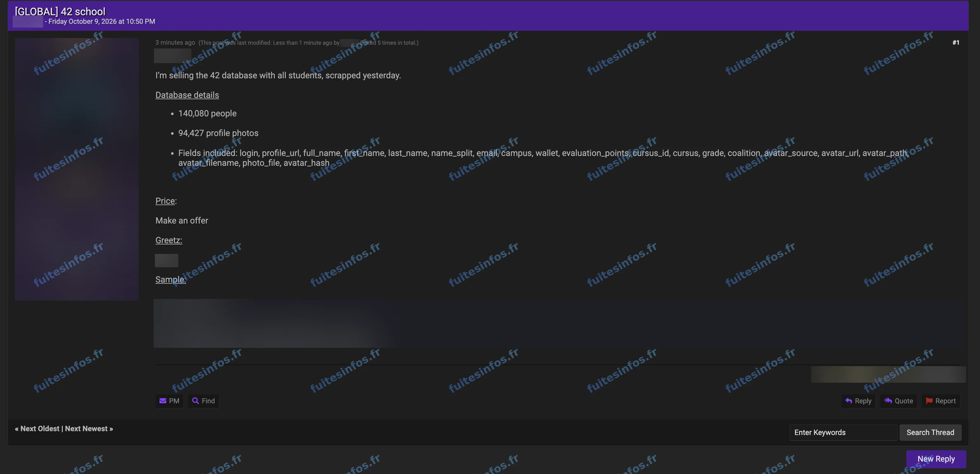This screenshot has width=980, height=474.
Task: Click the thread date 'Friday October 9, 2026'
Action: pyautogui.click(x=83, y=21)
